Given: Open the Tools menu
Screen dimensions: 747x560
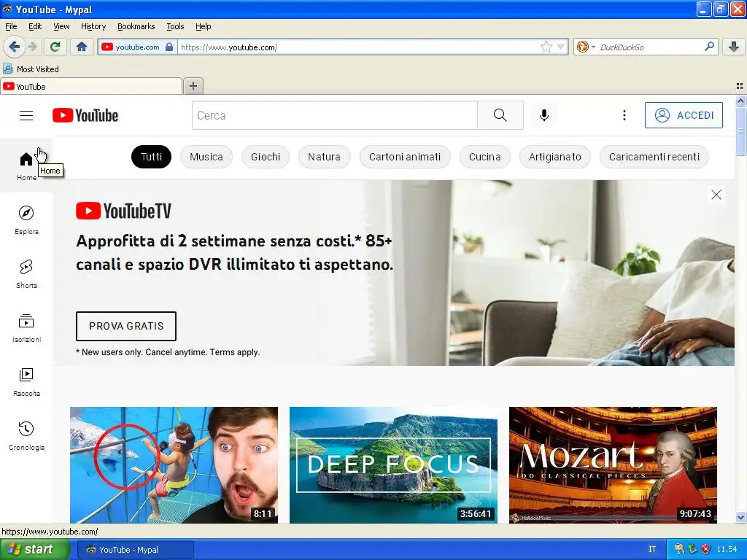Looking at the screenshot, I should pos(175,26).
